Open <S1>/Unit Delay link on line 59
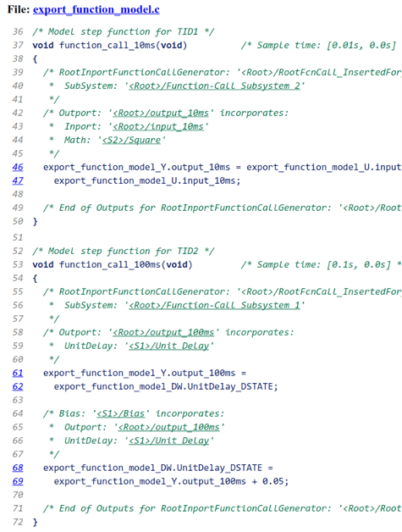This screenshot has width=402, height=532. (168, 346)
